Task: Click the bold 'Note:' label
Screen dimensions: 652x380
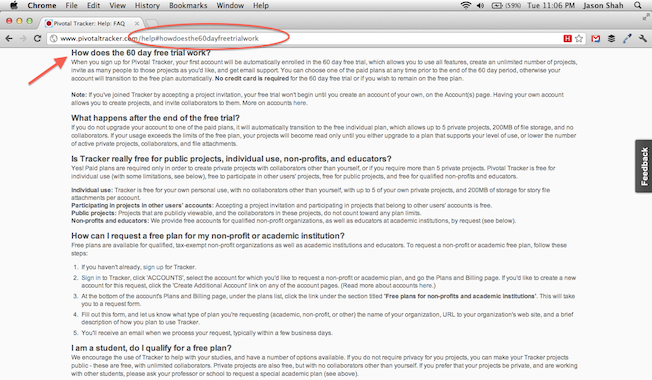Action: [x=79, y=95]
